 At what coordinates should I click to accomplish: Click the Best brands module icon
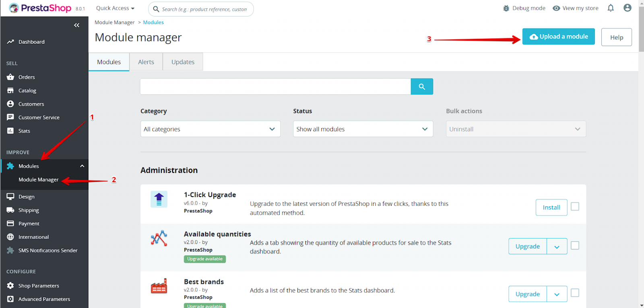(x=159, y=286)
